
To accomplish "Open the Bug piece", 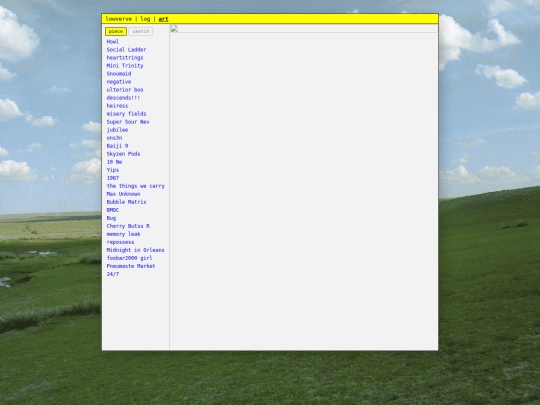I will [111, 218].
